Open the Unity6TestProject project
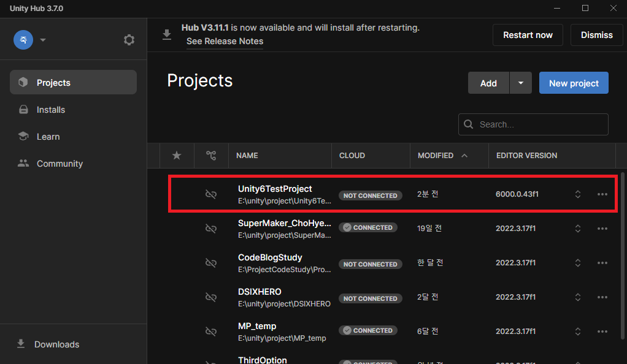 (x=275, y=189)
